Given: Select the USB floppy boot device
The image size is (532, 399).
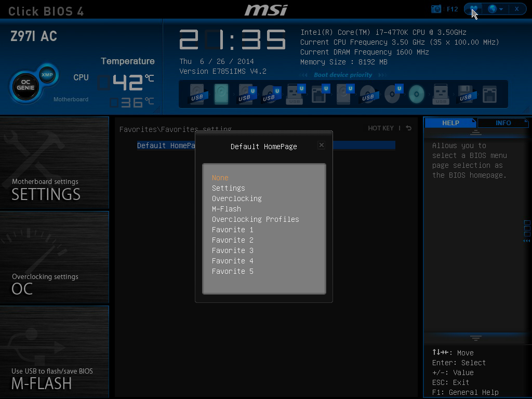Looking at the screenshot, I should point(465,94).
